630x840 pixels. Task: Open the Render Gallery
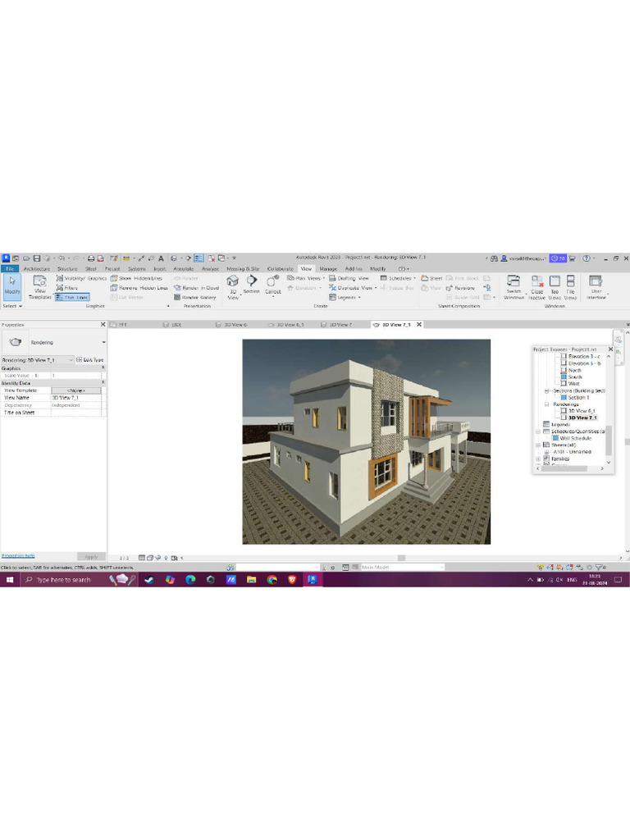point(195,297)
